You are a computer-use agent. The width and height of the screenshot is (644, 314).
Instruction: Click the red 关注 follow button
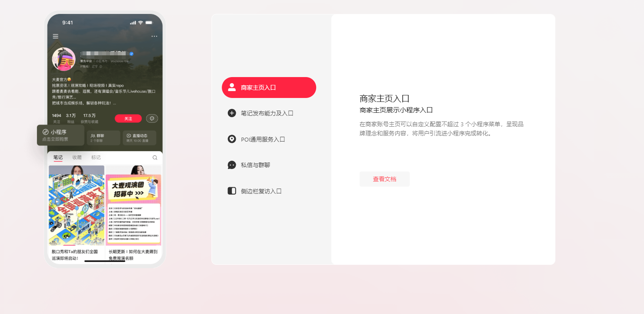tap(128, 118)
